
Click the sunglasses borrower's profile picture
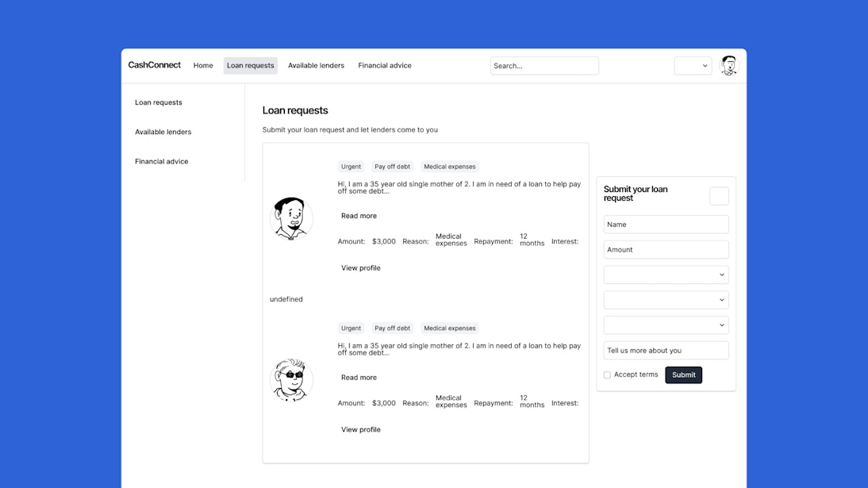pos(291,380)
